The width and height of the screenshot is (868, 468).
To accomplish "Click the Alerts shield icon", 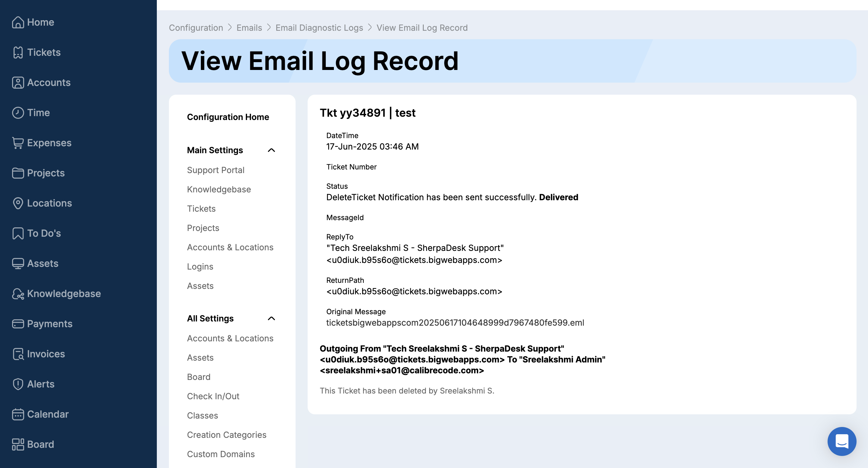I will 17,384.
